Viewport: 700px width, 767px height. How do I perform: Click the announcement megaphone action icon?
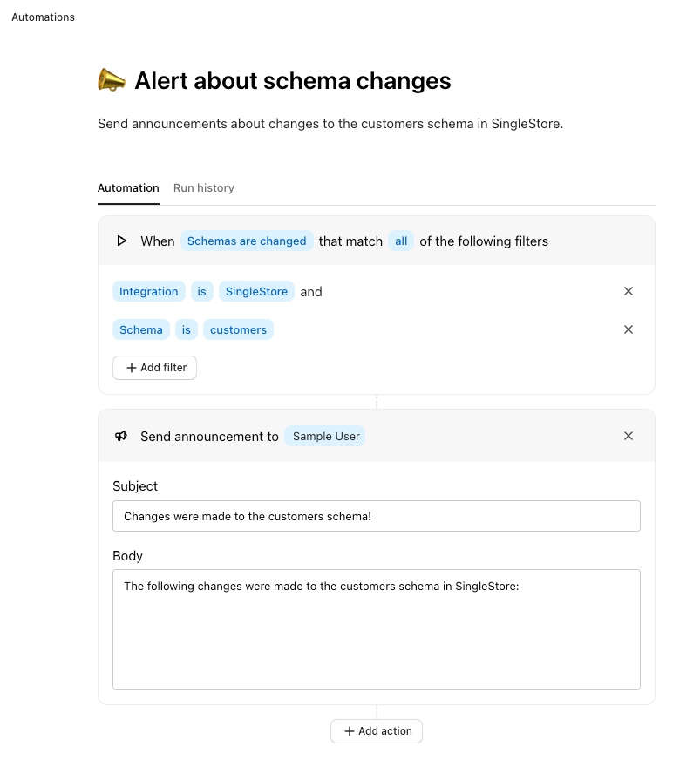point(122,436)
